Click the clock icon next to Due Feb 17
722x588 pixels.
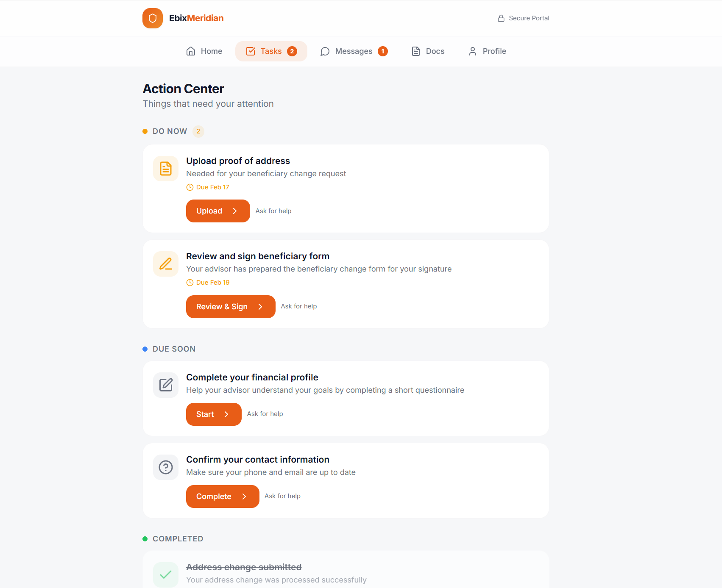(190, 187)
